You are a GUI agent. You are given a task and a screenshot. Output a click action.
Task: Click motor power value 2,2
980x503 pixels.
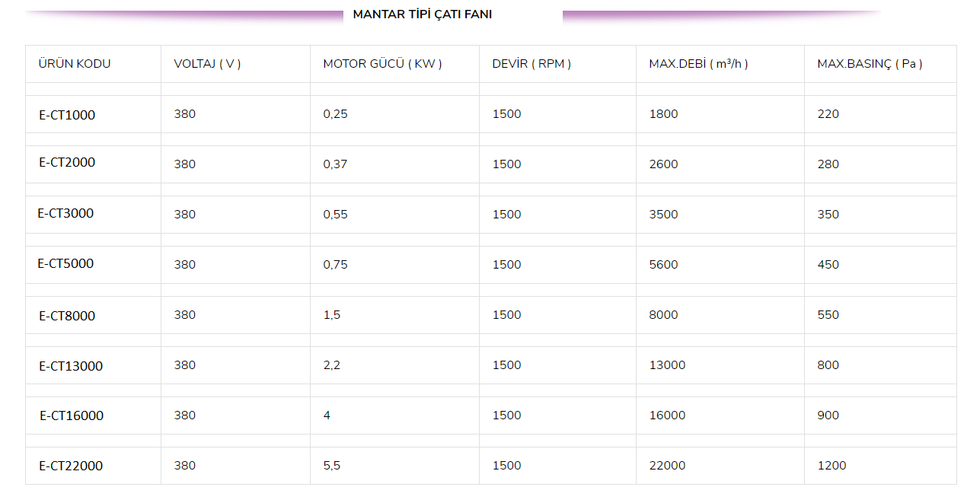click(331, 365)
